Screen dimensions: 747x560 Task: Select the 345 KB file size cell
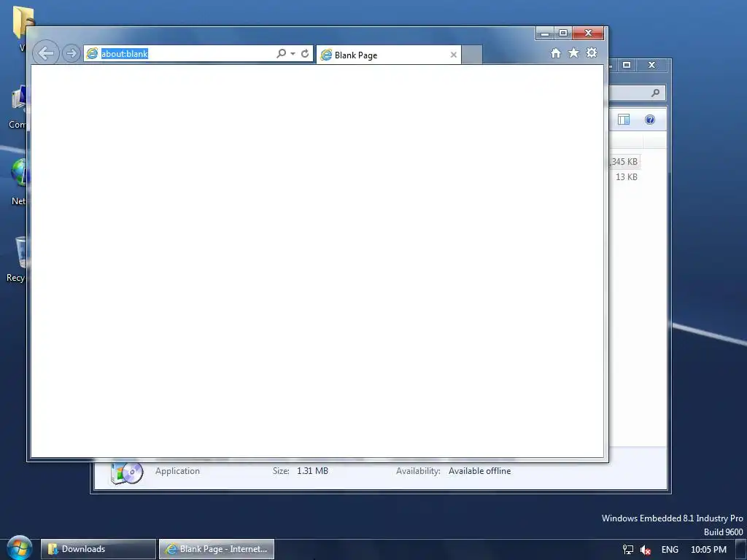(624, 162)
